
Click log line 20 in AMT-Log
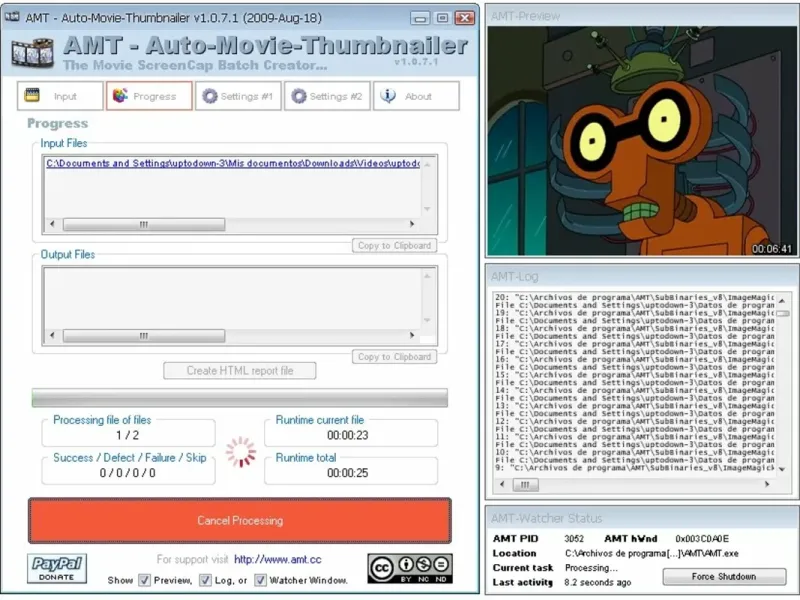(x=635, y=297)
